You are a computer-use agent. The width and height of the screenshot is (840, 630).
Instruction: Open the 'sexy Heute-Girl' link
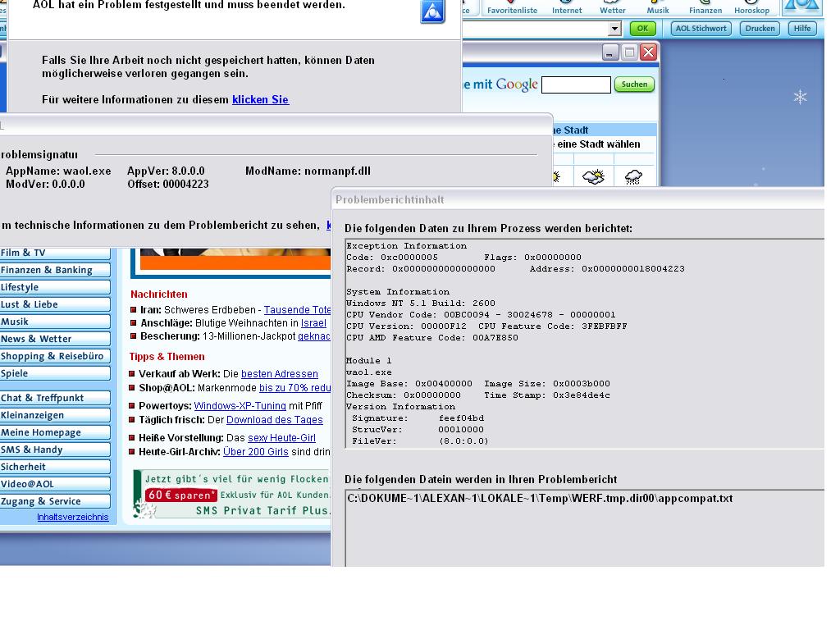point(281,438)
